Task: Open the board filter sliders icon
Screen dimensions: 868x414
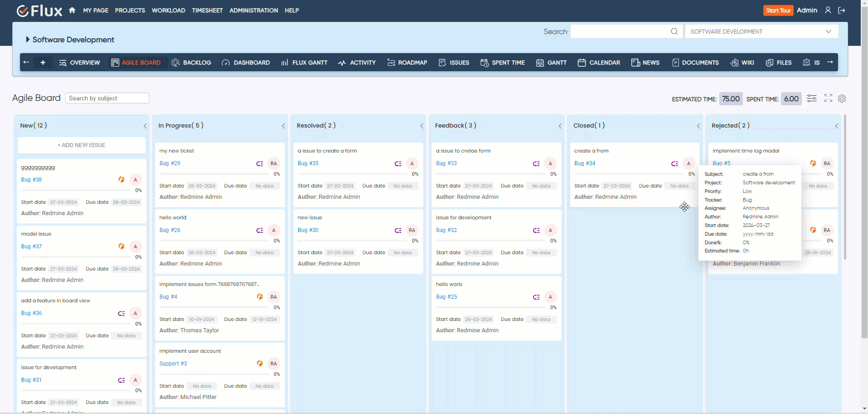Action: click(812, 98)
